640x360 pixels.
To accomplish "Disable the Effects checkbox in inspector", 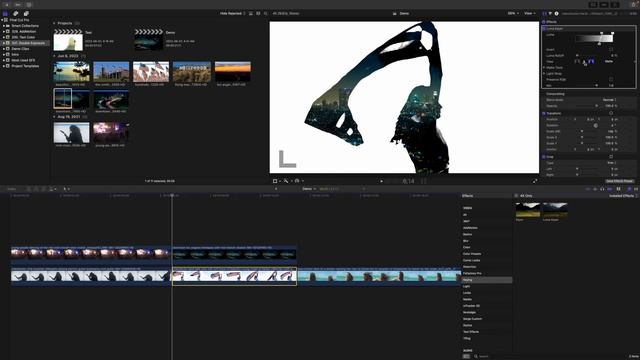I will click(x=544, y=22).
